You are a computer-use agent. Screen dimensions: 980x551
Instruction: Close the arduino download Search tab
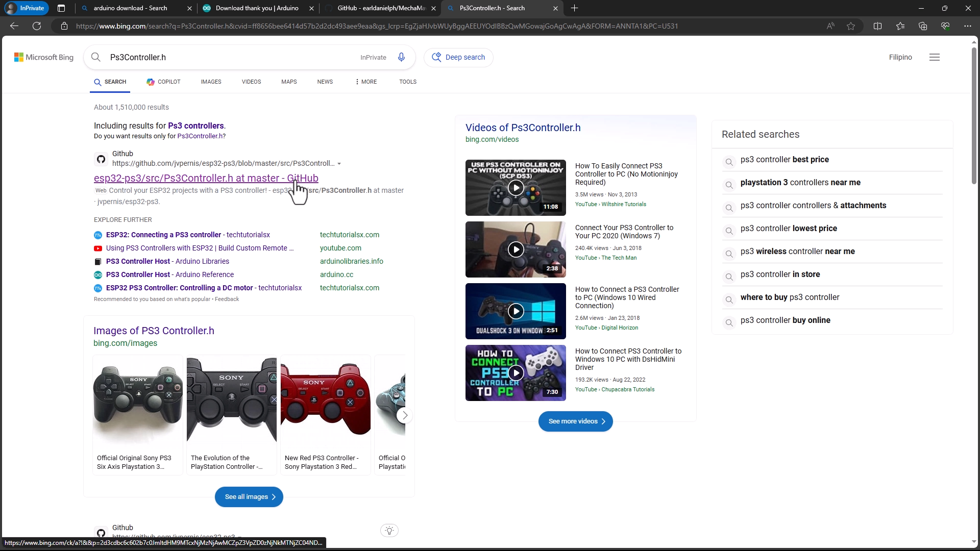coord(189,8)
